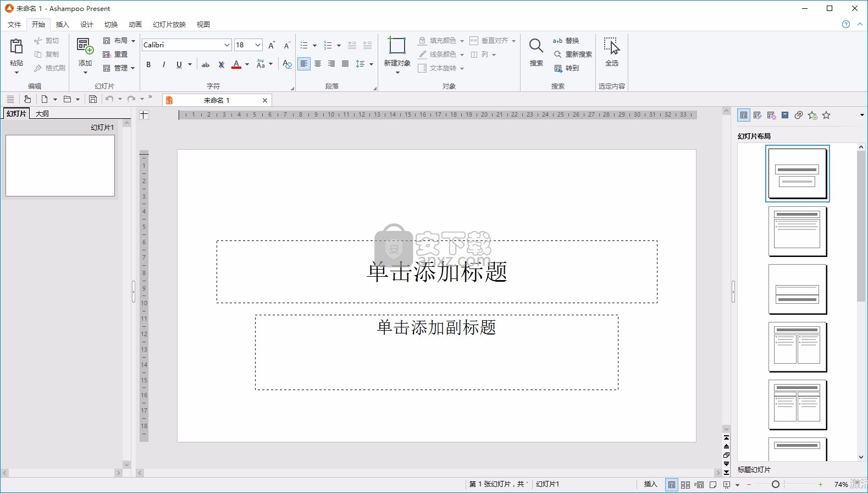This screenshot has height=493, width=868.
Task: Switch to the 动画 ribbon tab
Action: [x=135, y=24]
